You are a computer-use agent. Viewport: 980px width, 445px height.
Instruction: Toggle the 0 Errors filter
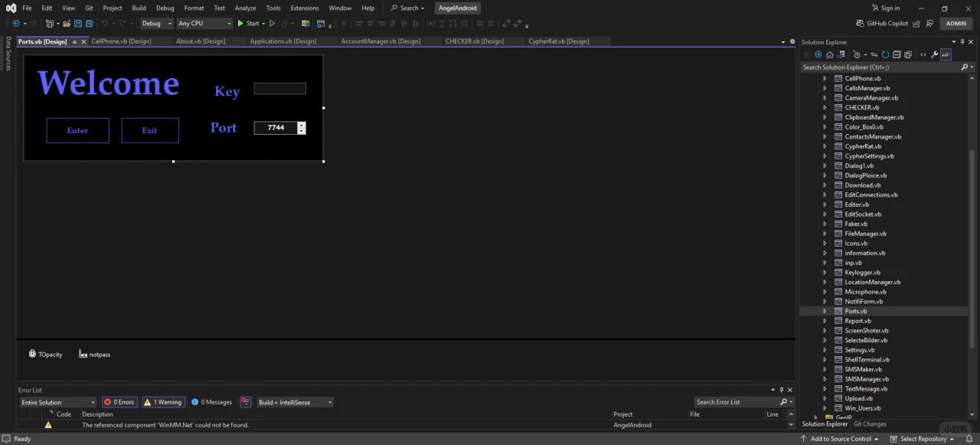119,402
